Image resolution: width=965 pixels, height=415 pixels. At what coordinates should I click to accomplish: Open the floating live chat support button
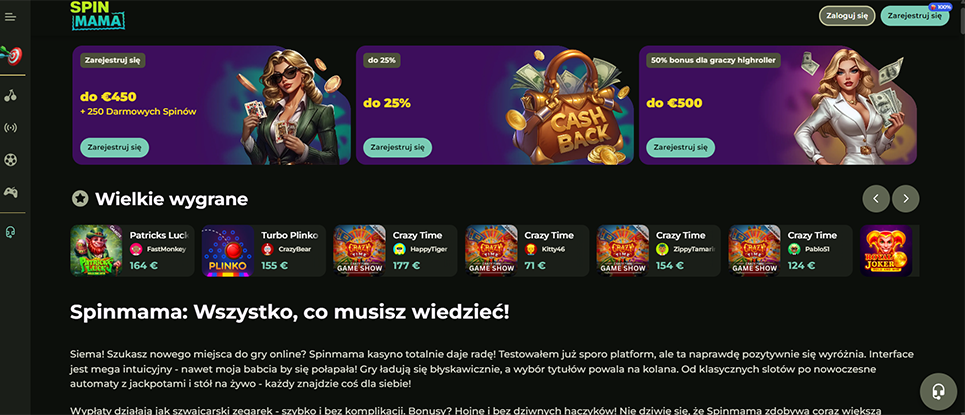point(938,392)
